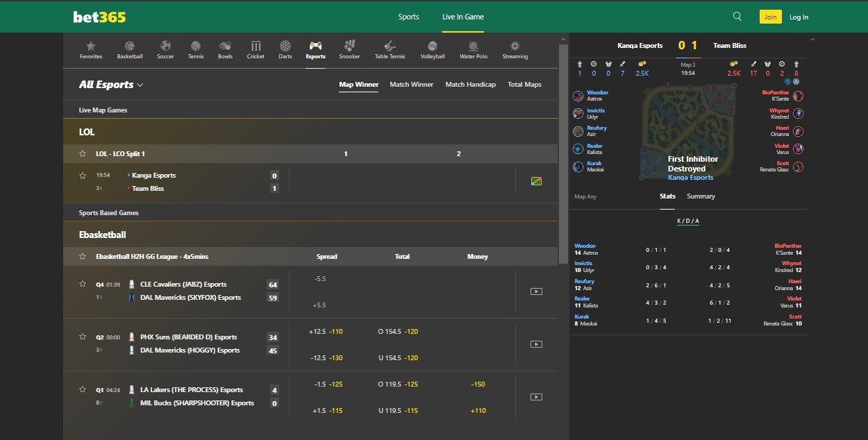Watch the PHX Suns game video stream
Image resolution: width=868 pixels, height=440 pixels.
coord(535,344)
